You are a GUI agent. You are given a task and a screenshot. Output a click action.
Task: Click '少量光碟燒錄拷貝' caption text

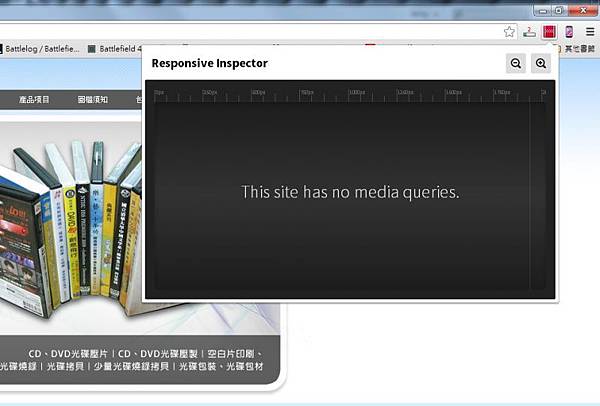131,367
